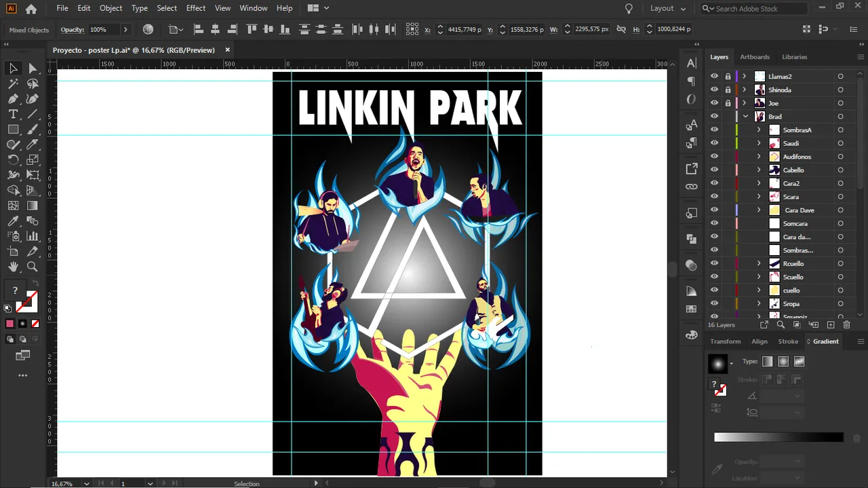Unlock the Joe layer
This screenshot has width=868, height=488.
pos(728,103)
